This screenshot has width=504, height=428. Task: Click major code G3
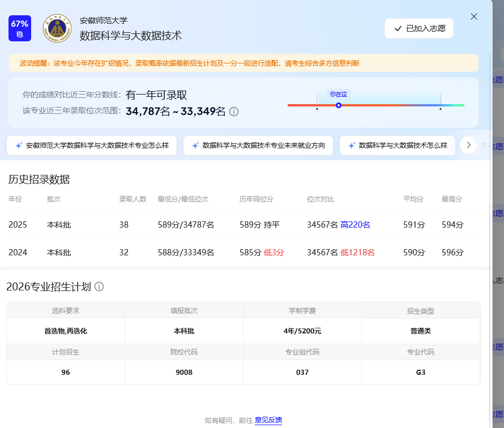[421, 372]
